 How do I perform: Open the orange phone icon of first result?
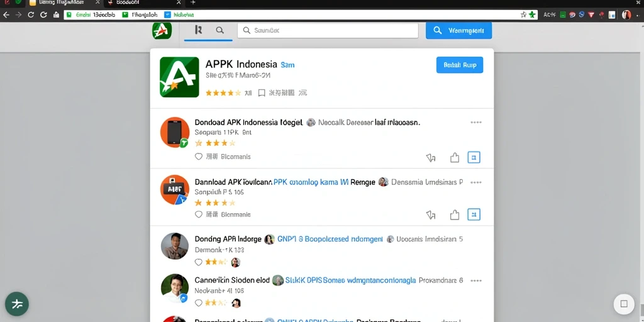(175, 132)
